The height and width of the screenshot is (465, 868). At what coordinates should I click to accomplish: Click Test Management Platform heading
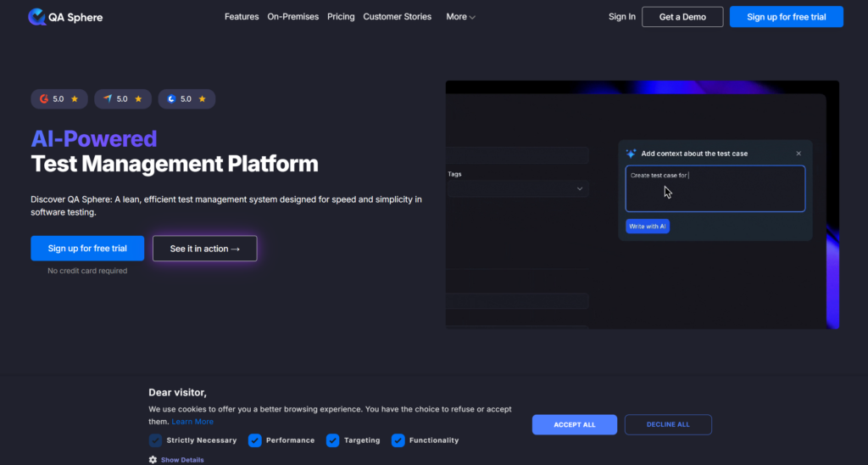pyautogui.click(x=175, y=164)
